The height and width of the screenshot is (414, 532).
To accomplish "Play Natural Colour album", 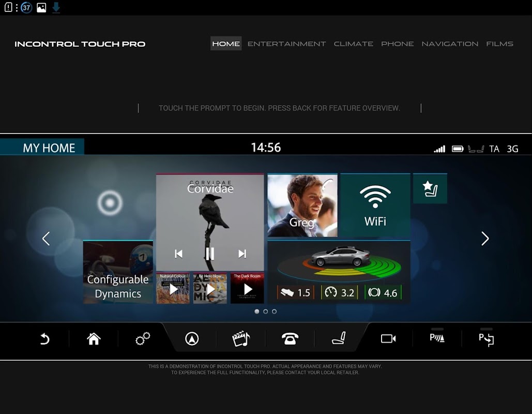I will point(173,288).
